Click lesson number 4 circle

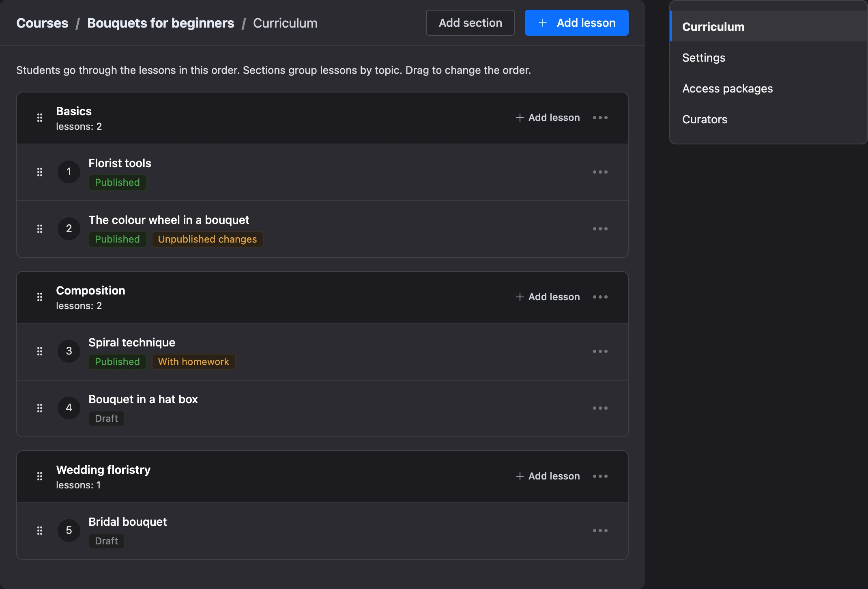(69, 408)
